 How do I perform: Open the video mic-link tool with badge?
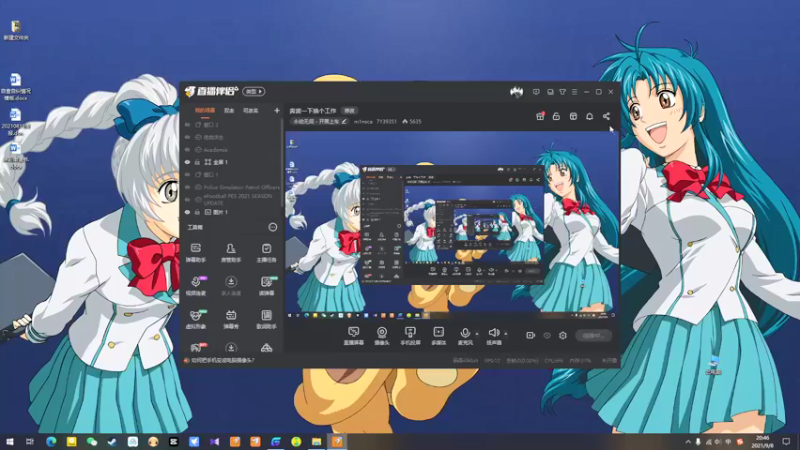point(196,286)
